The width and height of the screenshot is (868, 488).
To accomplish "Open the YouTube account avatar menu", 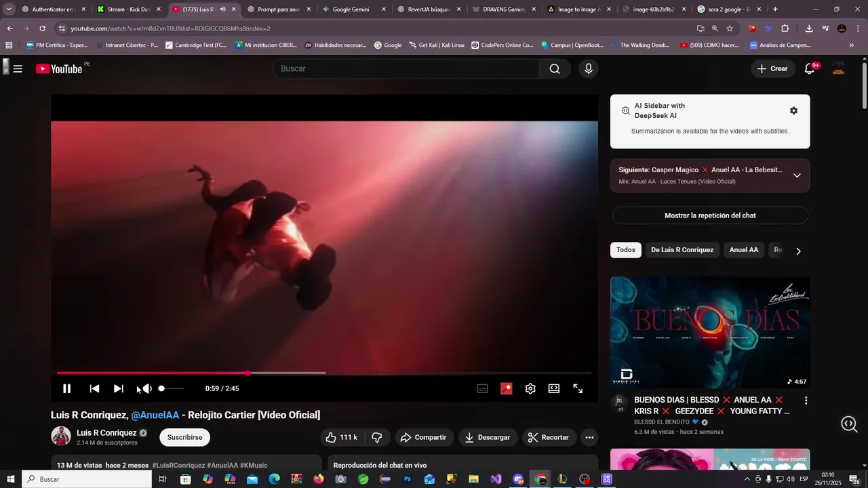I will pos(839,68).
